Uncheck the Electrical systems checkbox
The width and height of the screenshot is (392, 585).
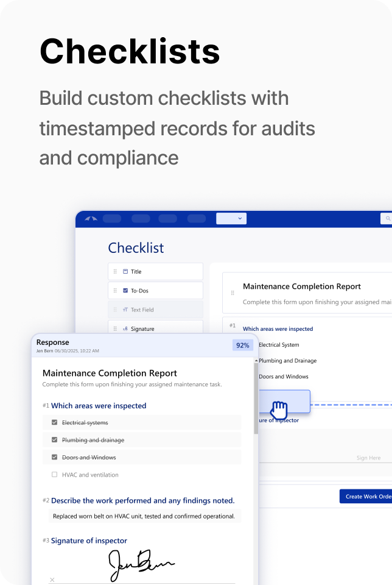point(54,422)
